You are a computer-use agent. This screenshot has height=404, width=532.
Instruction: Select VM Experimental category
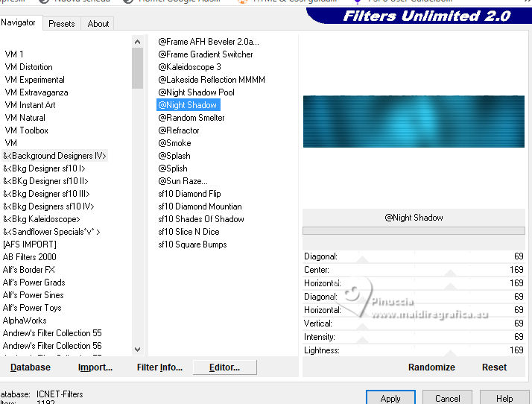[x=34, y=80]
